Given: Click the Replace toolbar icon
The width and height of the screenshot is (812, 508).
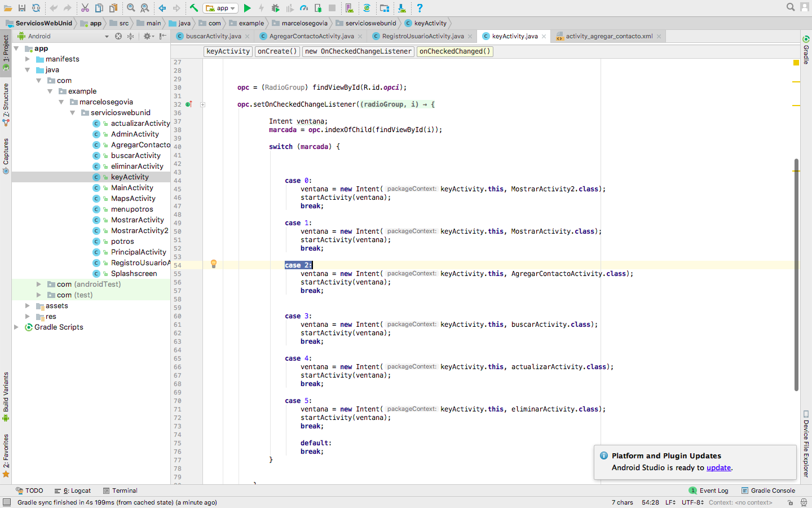Looking at the screenshot, I should [x=145, y=8].
